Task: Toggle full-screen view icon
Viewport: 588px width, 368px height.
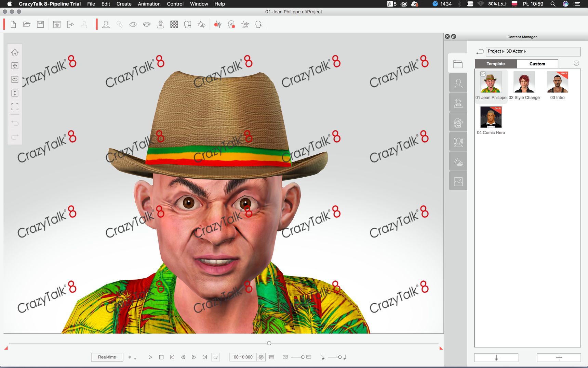Action: click(15, 107)
